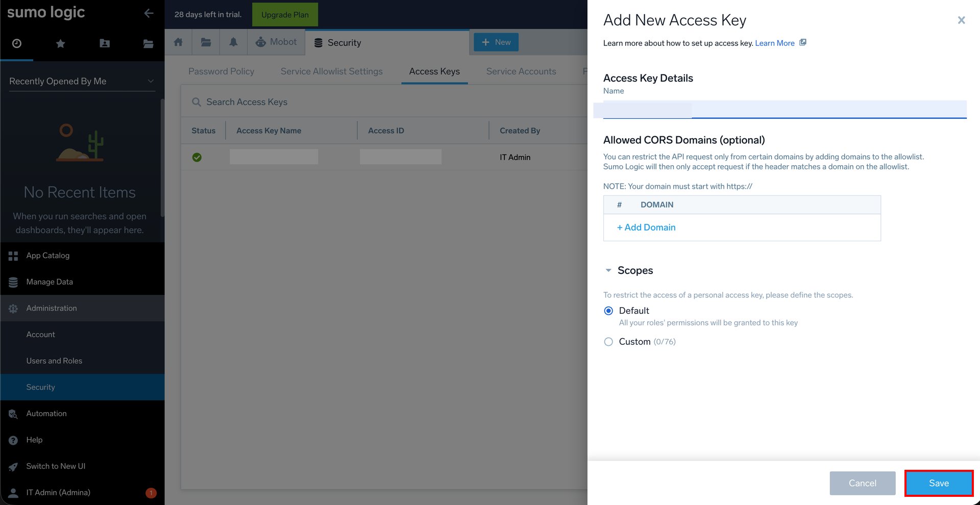This screenshot has width=980, height=505.
Task: Switch to the Mobot tab
Action: (x=276, y=42)
